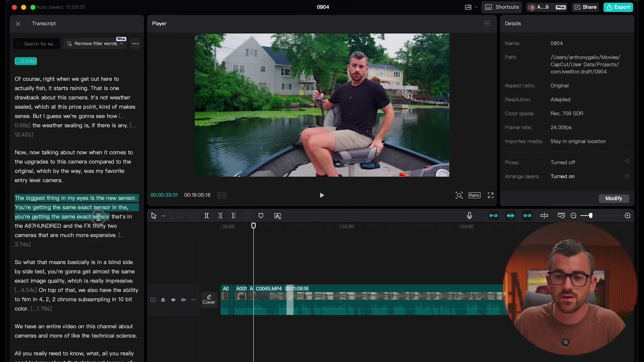Click the microphone record voiceover icon
The width and height of the screenshot is (644, 362).
click(469, 216)
